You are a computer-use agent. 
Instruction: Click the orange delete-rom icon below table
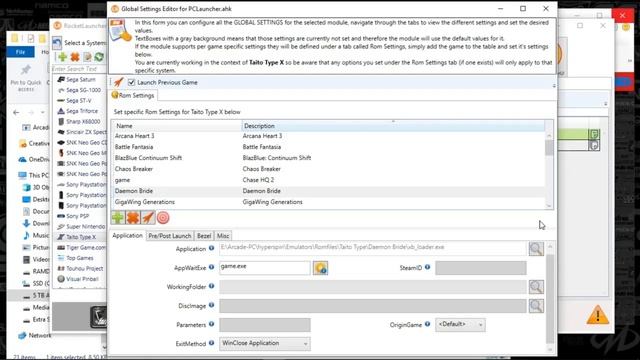133,218
